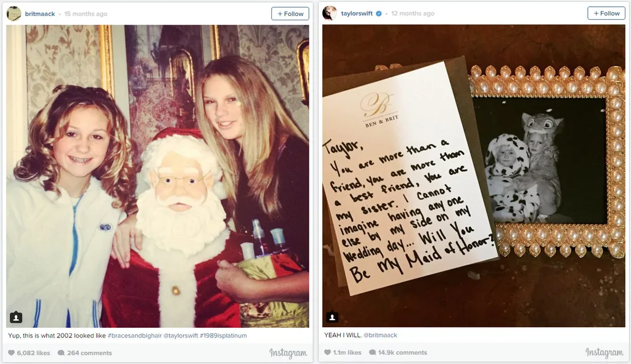Click the heart icon beside 6,082 likes

(x=11, y=353)
